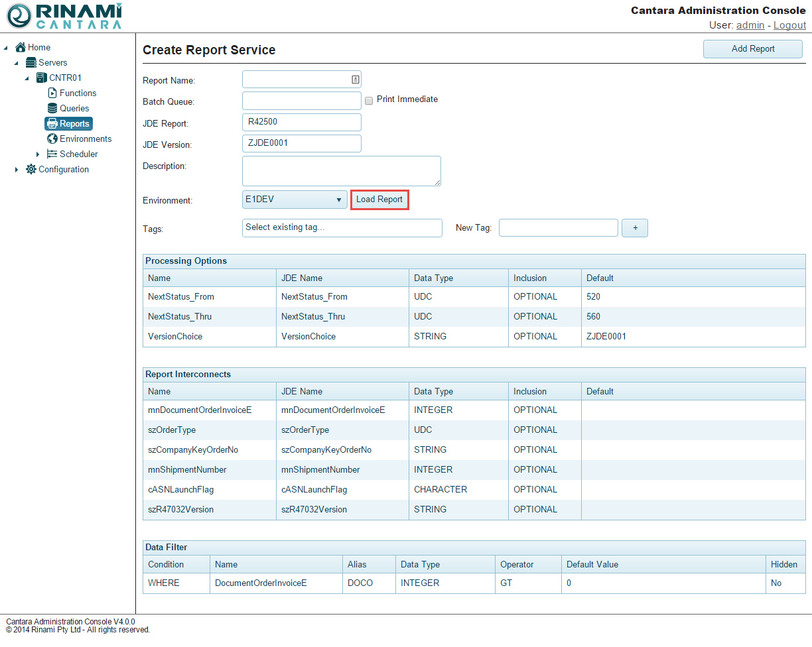Click the Environments globe icon

[x=52, y=139]
